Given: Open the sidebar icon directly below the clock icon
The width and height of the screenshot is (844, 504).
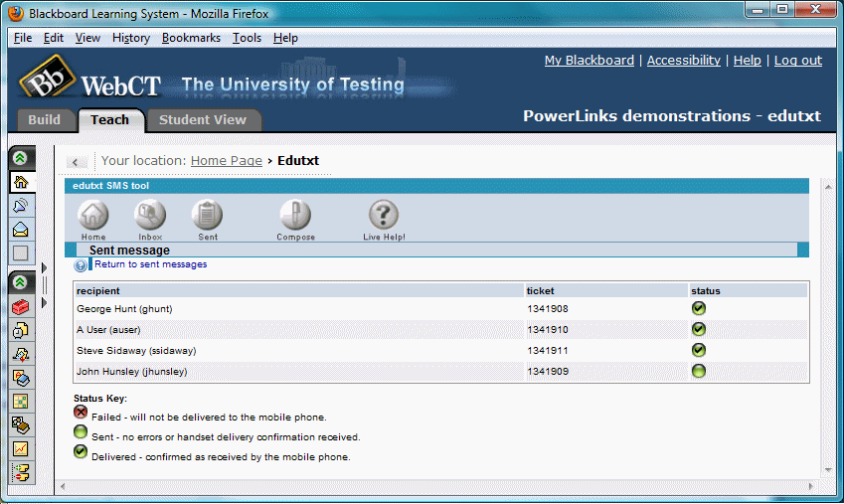Looking at the screenshot, I should tap(21, 354).
